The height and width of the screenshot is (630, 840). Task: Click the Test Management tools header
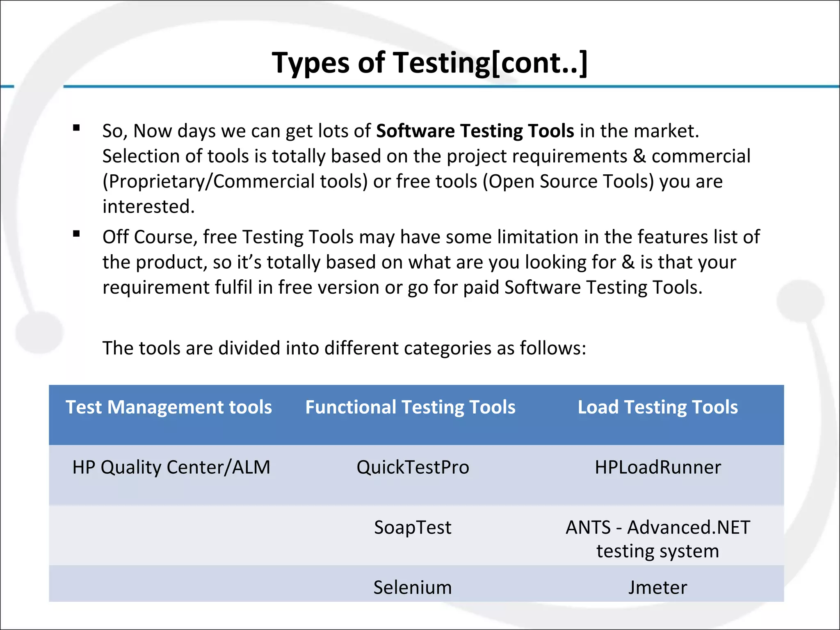point(169,407)
